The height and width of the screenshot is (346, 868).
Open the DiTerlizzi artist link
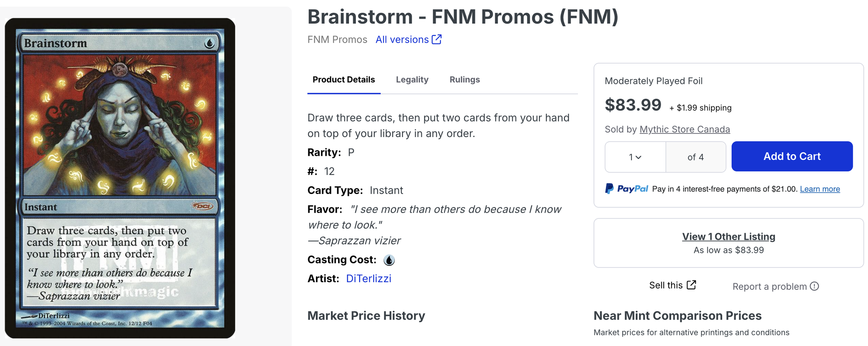(369, 278)
